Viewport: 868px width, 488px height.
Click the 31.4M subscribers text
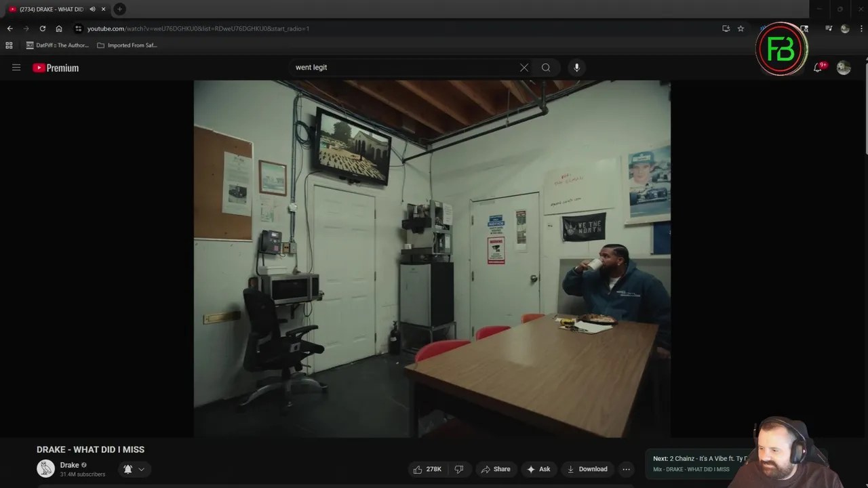83,474
